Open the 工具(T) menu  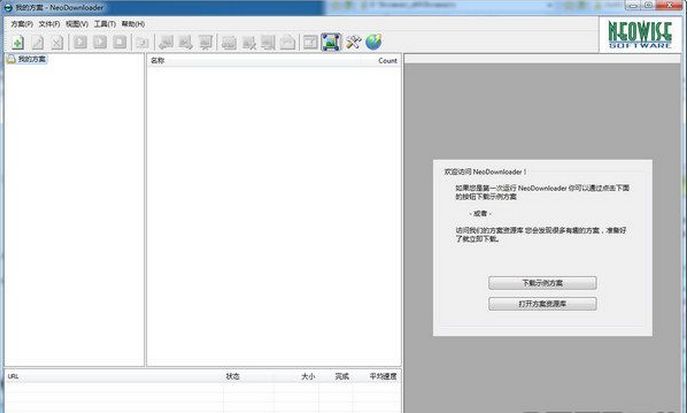[104, 24]
